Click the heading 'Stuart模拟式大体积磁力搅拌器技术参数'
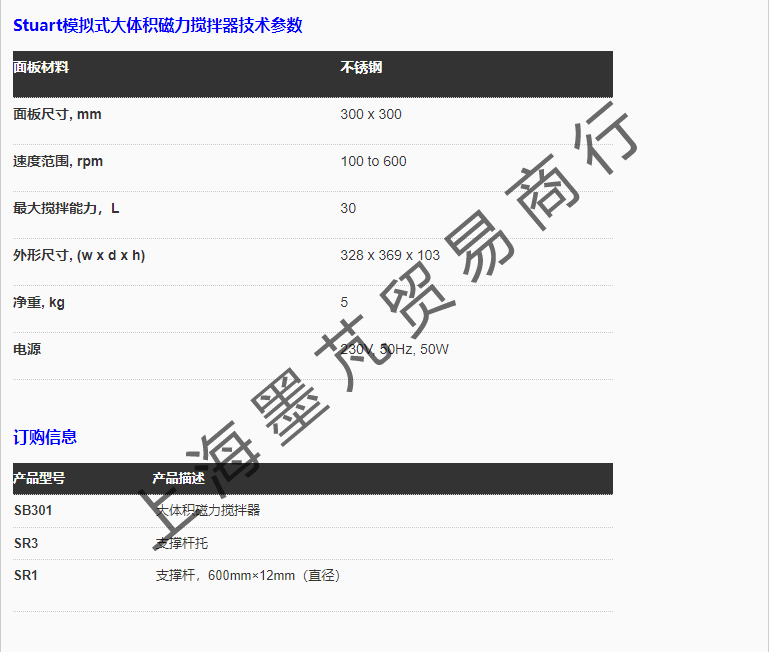Image resolution: width=769 pixels, height=652 pixels. coord(157,26)
